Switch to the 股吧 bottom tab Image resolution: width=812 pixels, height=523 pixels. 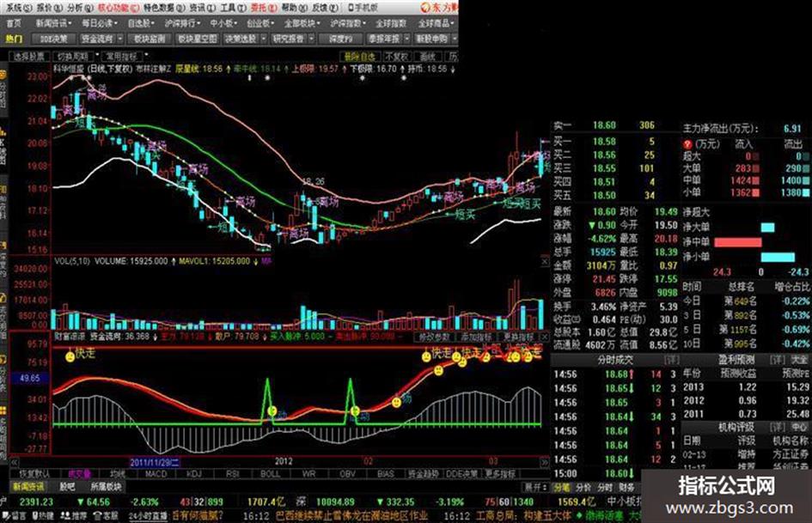(67, 487)
